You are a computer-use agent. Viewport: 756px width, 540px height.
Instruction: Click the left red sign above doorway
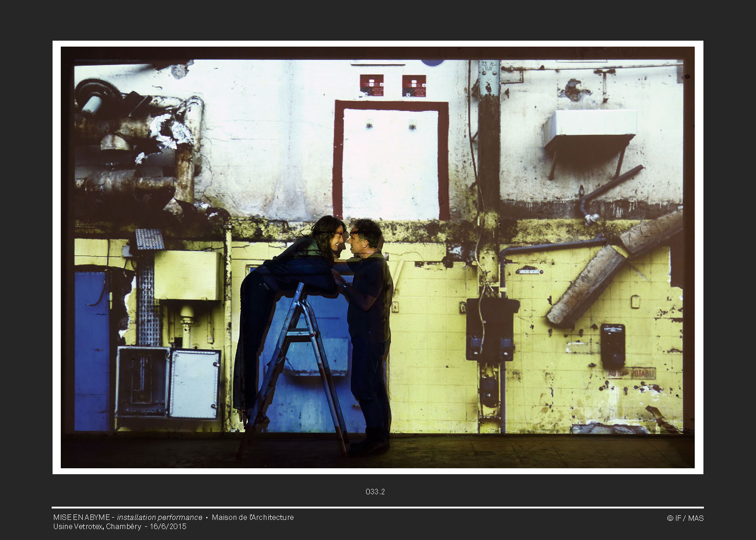372,85
